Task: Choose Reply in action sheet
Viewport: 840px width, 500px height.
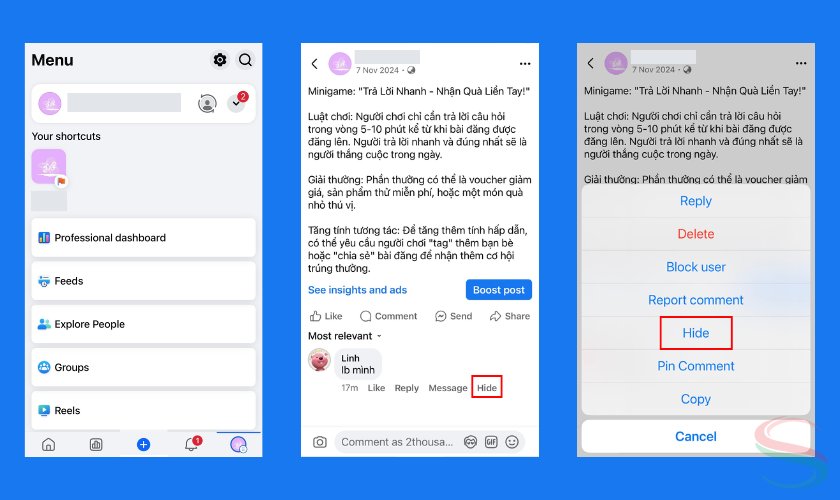Action: point(695,201)
